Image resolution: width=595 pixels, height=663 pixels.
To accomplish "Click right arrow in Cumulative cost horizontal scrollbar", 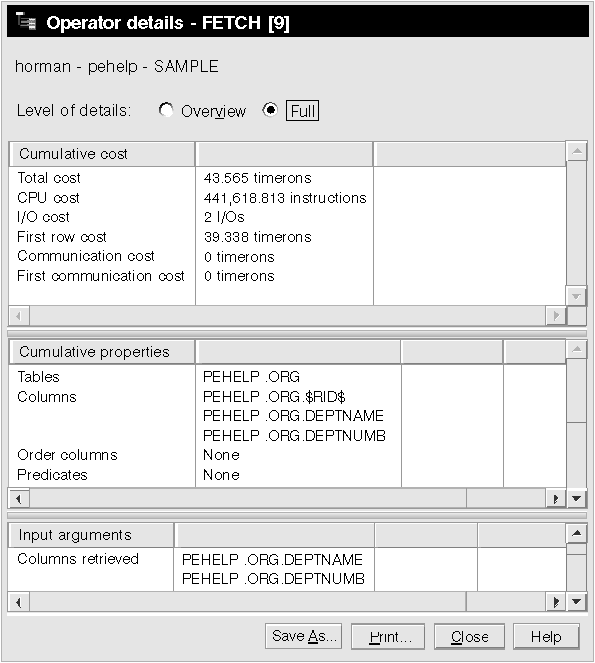I will [x=556, y=315].
